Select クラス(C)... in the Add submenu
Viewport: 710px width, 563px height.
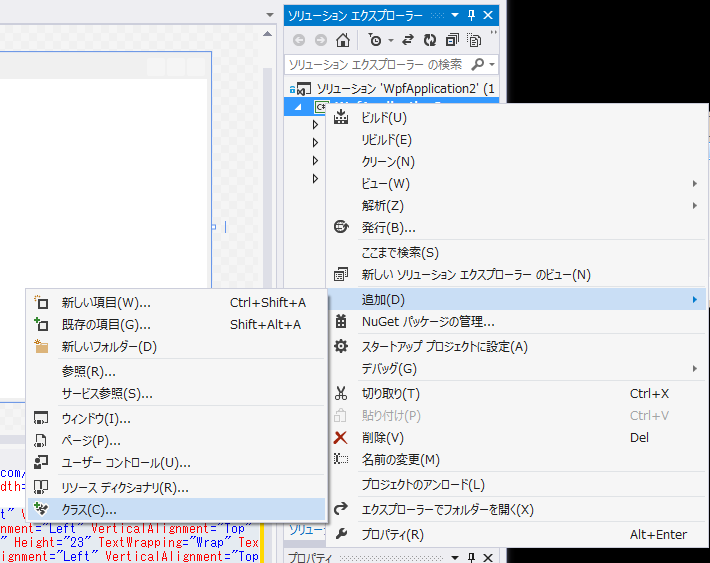(x=177, y=510)
